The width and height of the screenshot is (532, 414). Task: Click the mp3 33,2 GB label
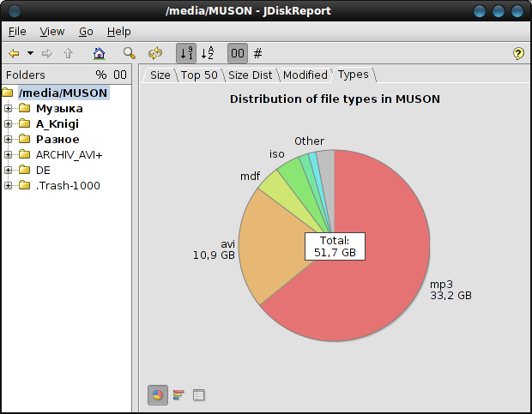coord(450,290)
